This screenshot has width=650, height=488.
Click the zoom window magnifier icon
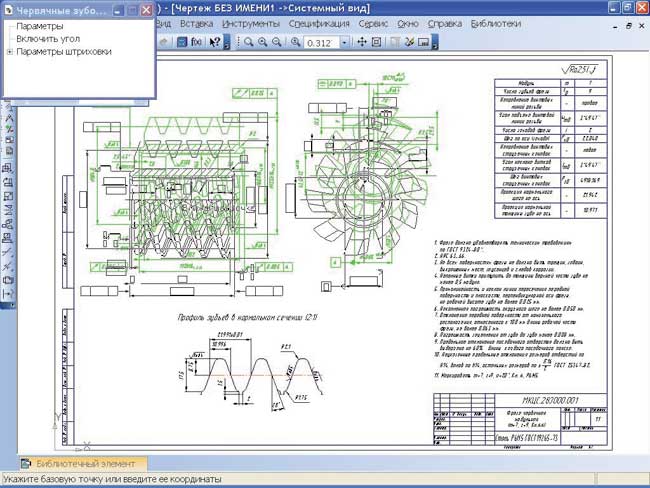(x=246, y=43)
